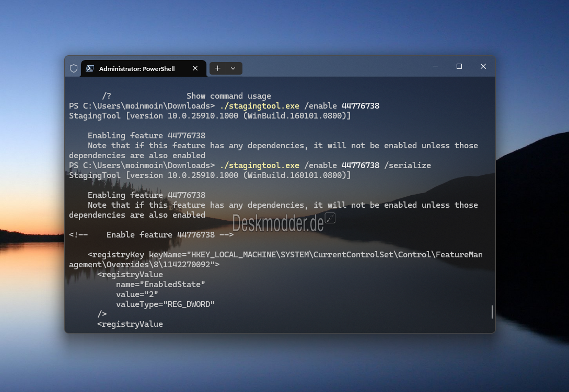Open a new tab with the plus icon
This screenshot has width=569, height=392.
tap(218, 68)
